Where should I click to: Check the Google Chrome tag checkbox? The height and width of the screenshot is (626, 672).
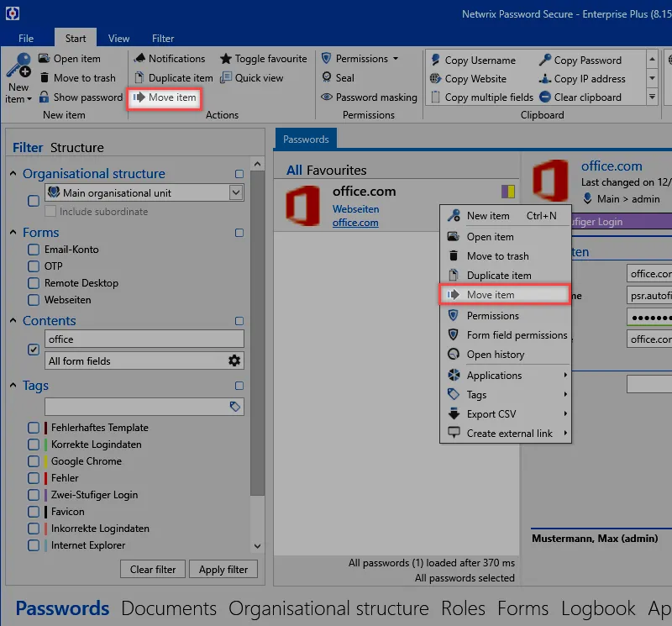(x=34, y=461)
